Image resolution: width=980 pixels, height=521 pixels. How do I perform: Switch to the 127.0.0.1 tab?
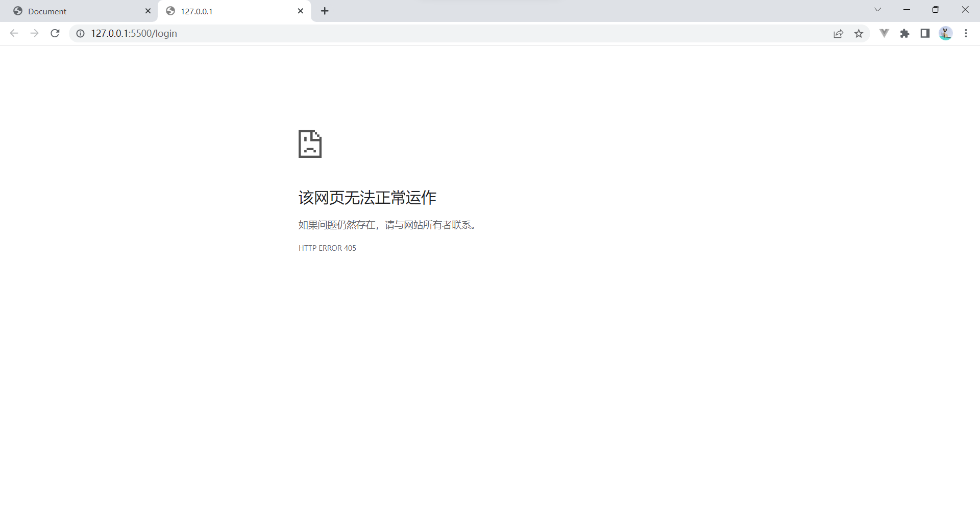225,11
